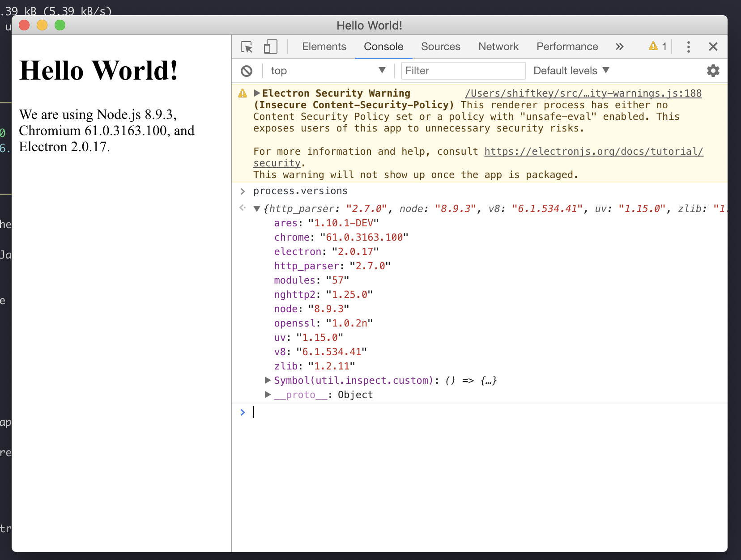Select the inspect element cursor icon
This screenshot has height=560, width=741.
(247, 47)
